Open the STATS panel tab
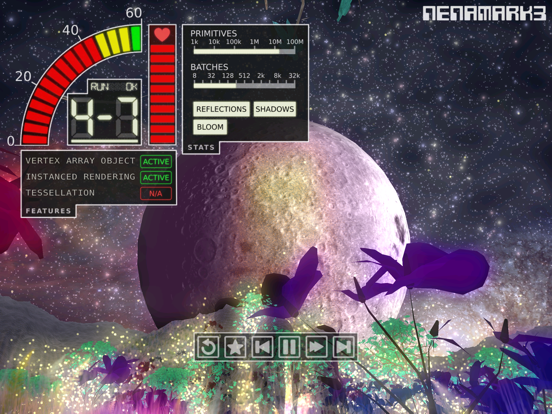Viewport: 552px width, 414px height. 201,148
